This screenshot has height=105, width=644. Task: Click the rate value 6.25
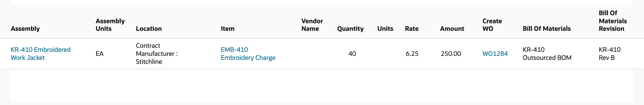coord(412,53)
